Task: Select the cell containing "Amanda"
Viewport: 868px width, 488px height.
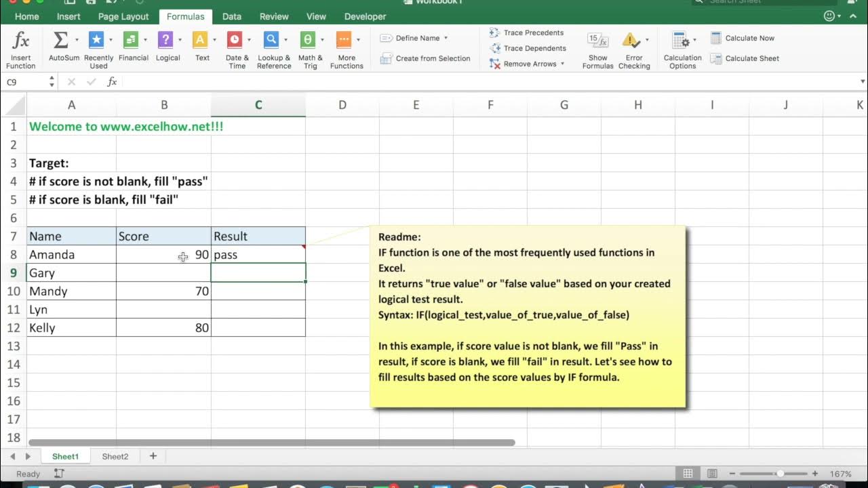Action: click(x=71, y=255)
